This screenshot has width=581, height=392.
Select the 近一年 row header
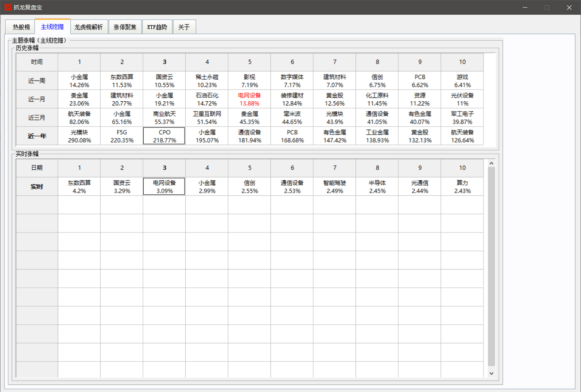pyautogui.click(x=37, y=136)
